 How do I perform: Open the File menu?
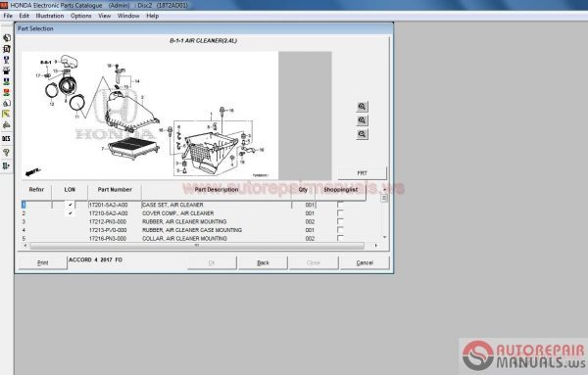click(8, 16)
